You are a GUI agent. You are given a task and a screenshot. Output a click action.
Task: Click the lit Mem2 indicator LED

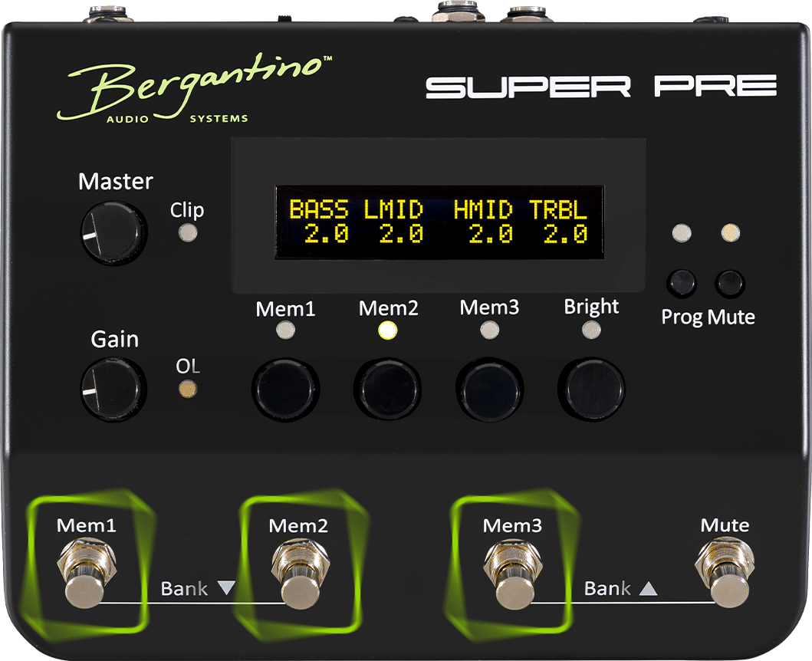tap(388, 330)
